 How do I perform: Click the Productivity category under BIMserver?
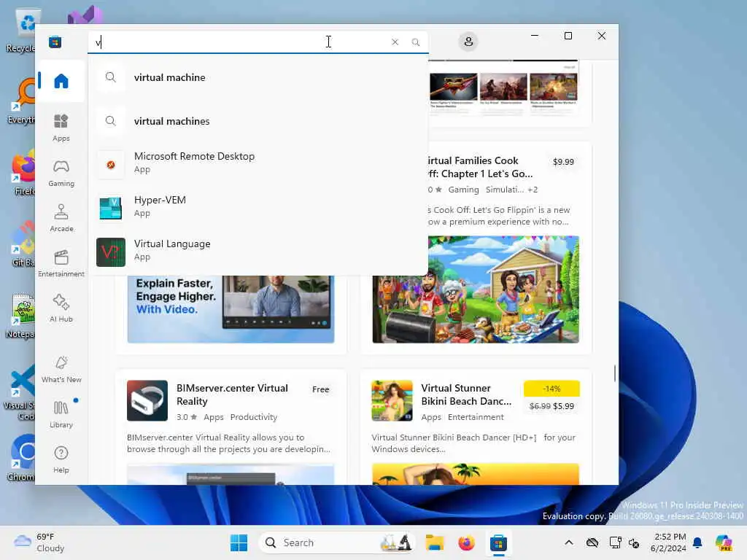pyautogui.click(x=253, y=416)
